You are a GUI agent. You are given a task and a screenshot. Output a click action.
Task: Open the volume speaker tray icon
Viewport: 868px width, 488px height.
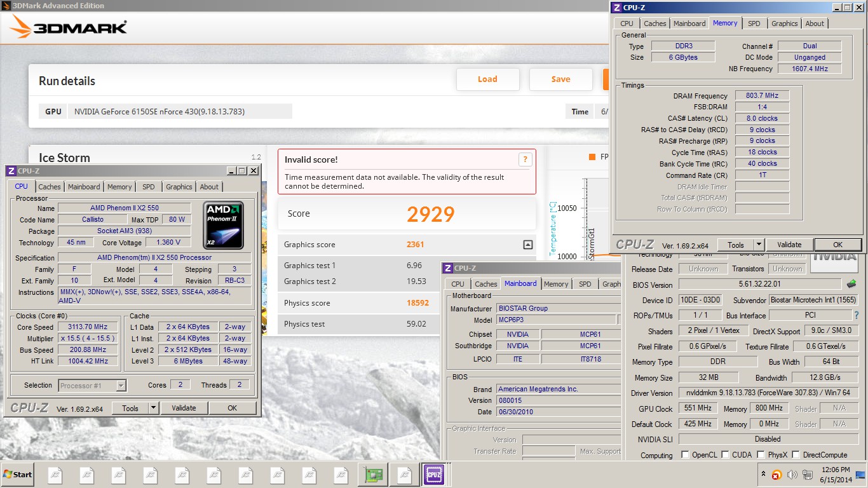[x=792, y=475]
